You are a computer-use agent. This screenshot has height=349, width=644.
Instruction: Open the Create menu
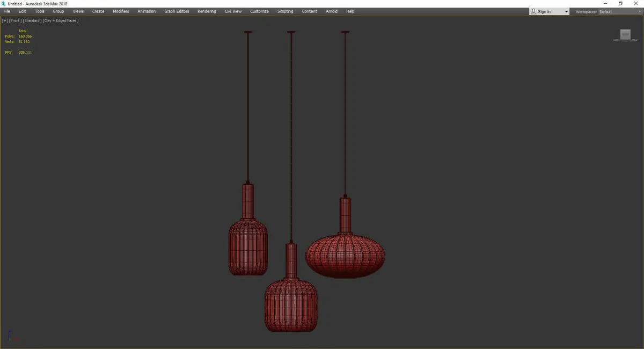pyautogui.click(x=98, y=11)
